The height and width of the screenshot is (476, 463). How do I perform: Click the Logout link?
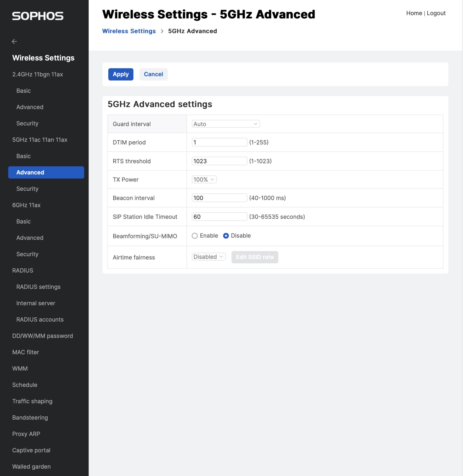coord(436,13)
